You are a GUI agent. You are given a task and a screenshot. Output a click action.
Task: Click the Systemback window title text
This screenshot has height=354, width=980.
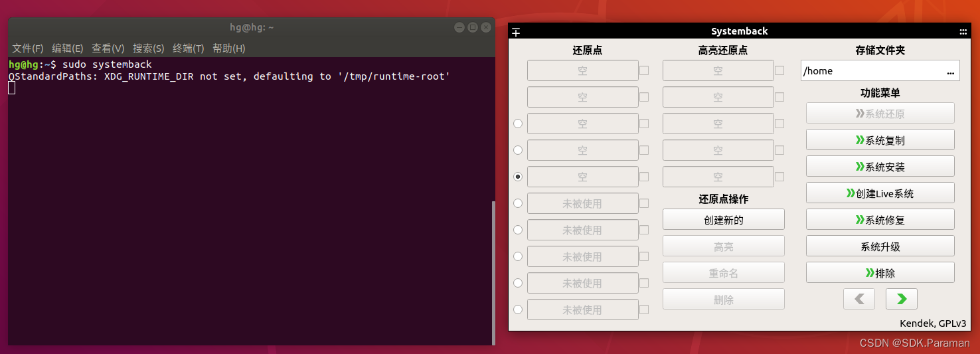click(740, 31)
